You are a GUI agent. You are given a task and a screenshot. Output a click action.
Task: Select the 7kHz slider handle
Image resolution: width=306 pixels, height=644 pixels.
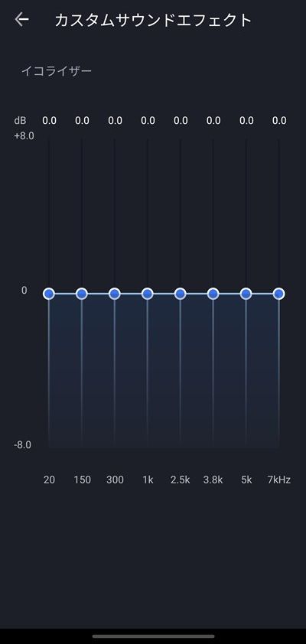click(279, 294)
